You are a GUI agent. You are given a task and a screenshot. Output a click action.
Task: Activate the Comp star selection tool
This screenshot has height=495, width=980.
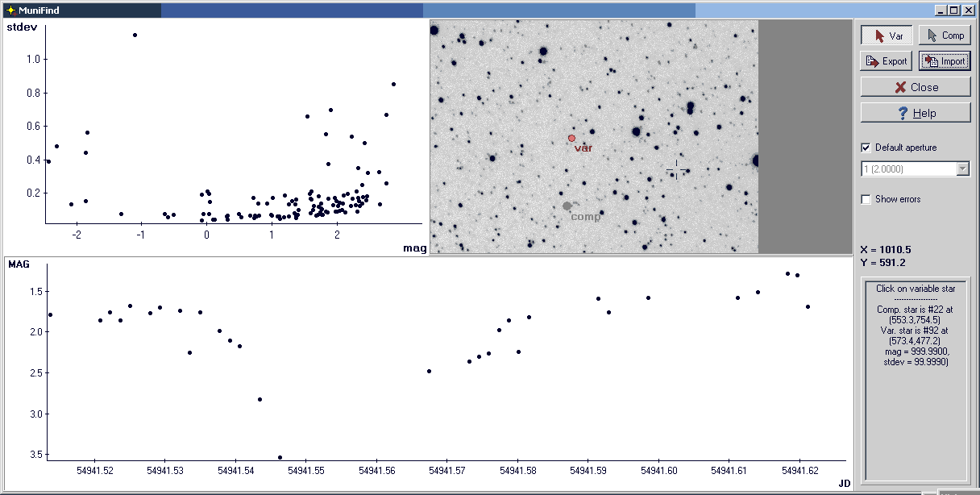coord(945,35)
